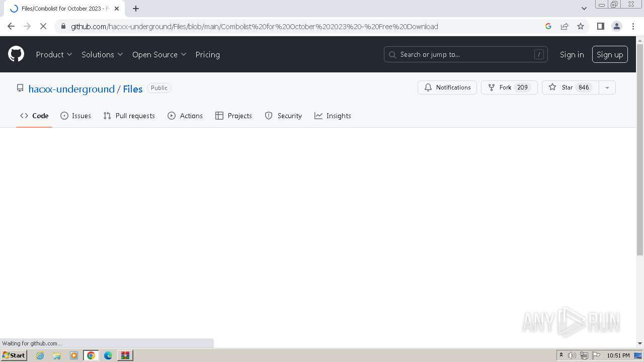This screenshot has width=644, height=362.
Task: Switch to the Actions tab
Action: (185, 116)
